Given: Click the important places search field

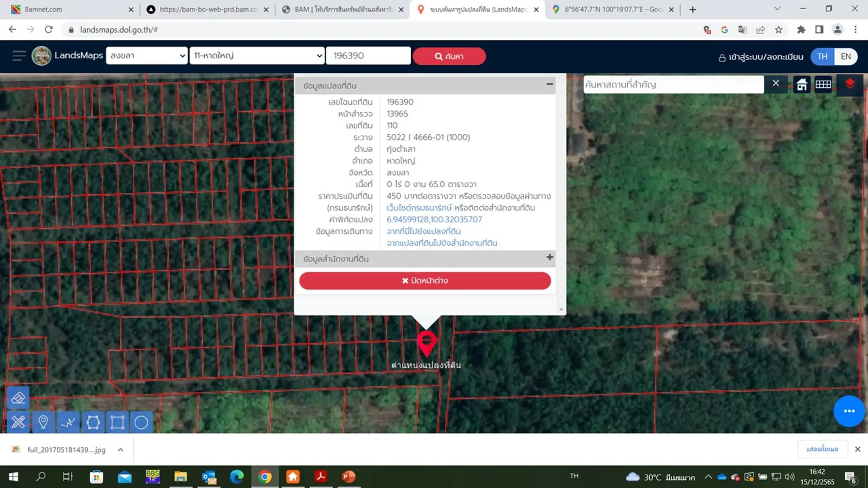Looking at the screenshot, I should tap(673, 84).
